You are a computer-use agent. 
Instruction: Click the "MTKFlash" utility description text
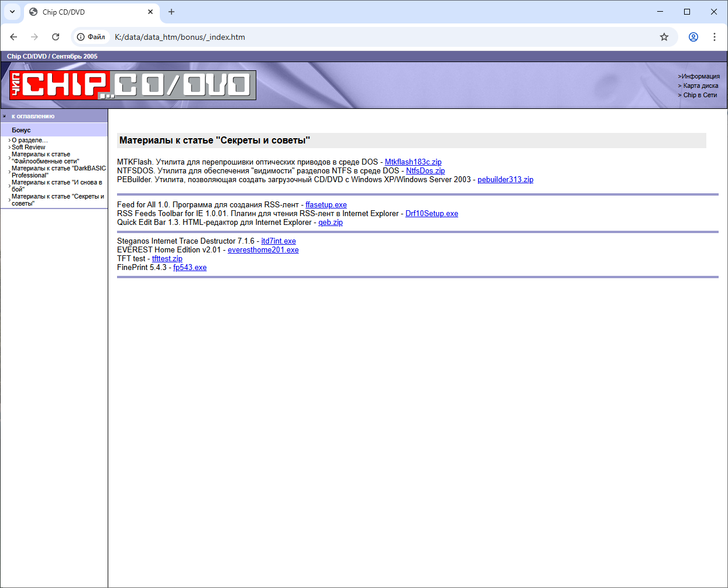pyautogui.click(x=248, y=162)
